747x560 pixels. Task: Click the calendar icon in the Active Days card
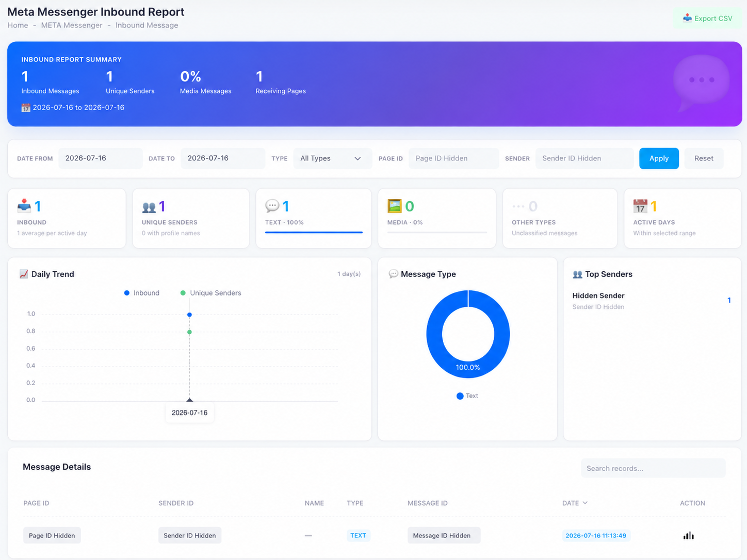(640, 206)
